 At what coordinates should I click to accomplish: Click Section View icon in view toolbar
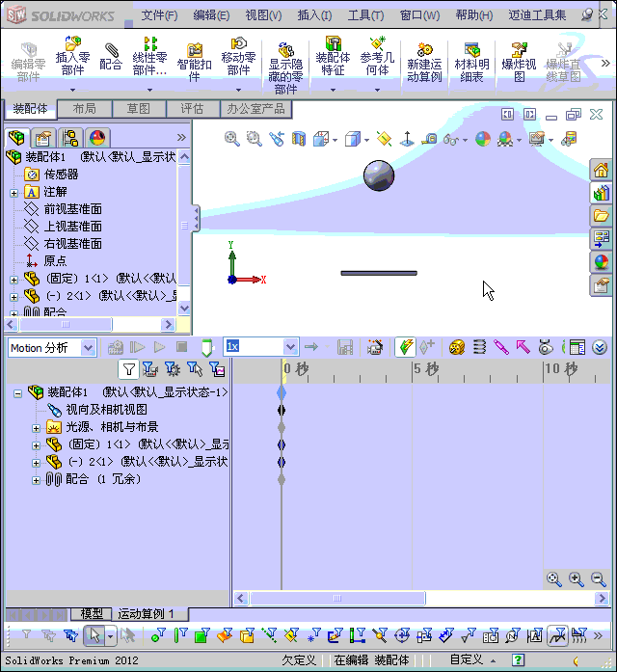click(x=299, y=139)
